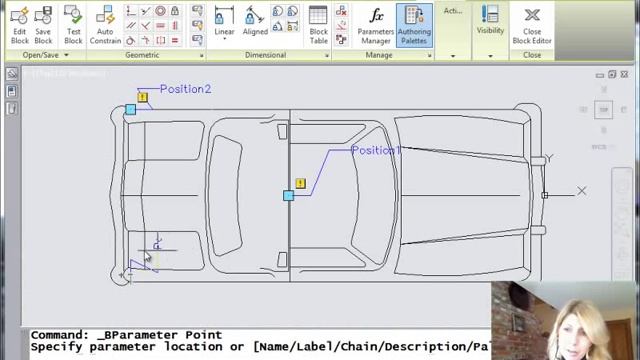Toggle Show/Hide geometric constraints
The width and height of the screenshot is (640, 360).
click(x=198, y=11)
